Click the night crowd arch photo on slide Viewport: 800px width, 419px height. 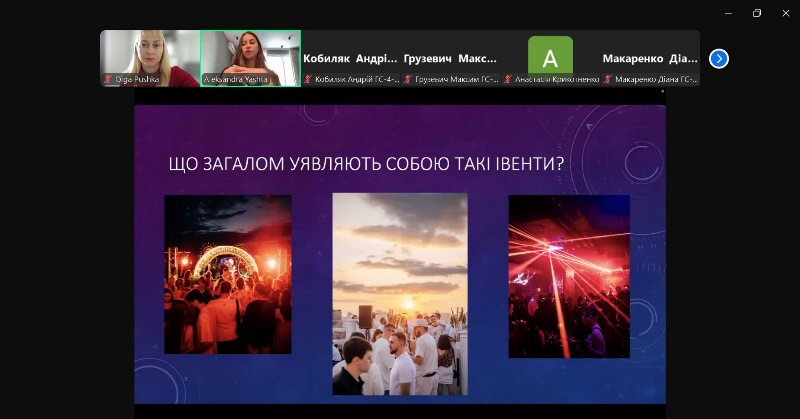coord(228,275)
